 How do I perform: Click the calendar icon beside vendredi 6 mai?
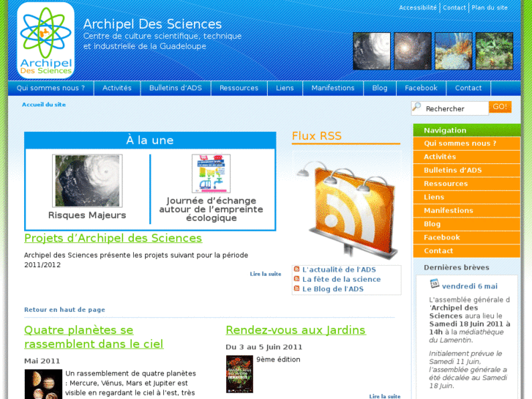434,283
